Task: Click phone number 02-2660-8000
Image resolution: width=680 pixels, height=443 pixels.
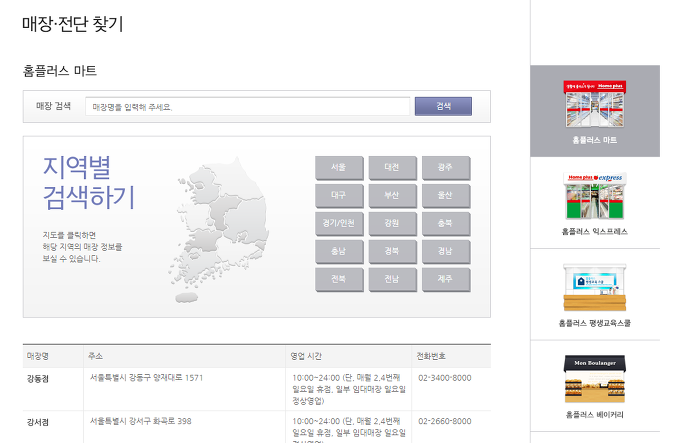Action: [445, 421]
